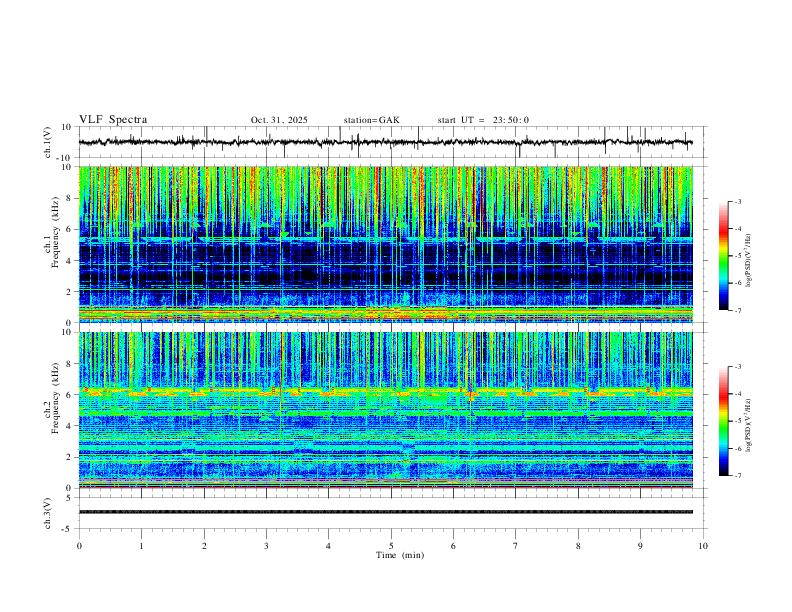Click the '1' tick on the time axis

tap(141, 546)
